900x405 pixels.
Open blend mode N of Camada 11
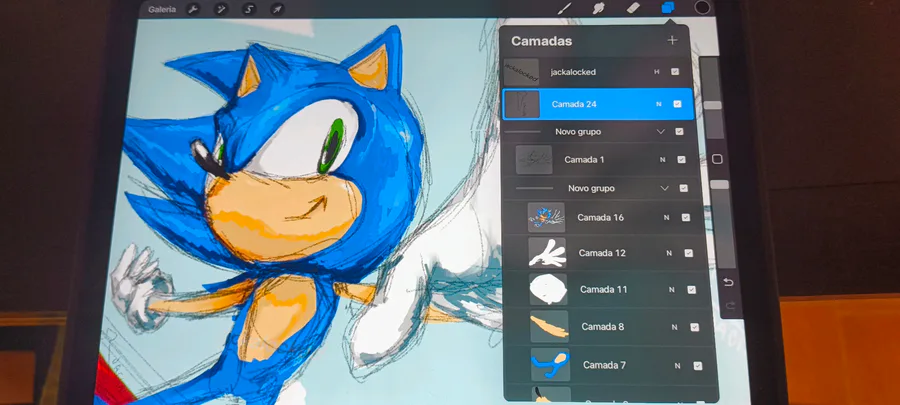click(672, 290)
